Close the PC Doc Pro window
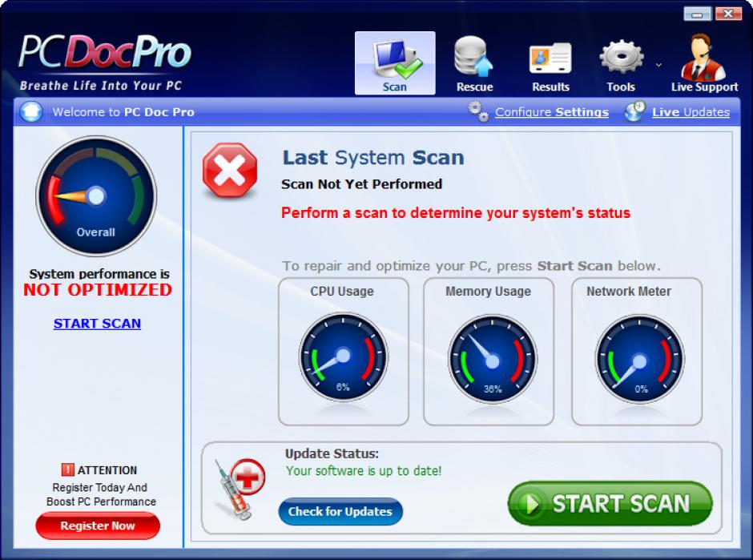This screenshot has width=753, height=560. 728,14
